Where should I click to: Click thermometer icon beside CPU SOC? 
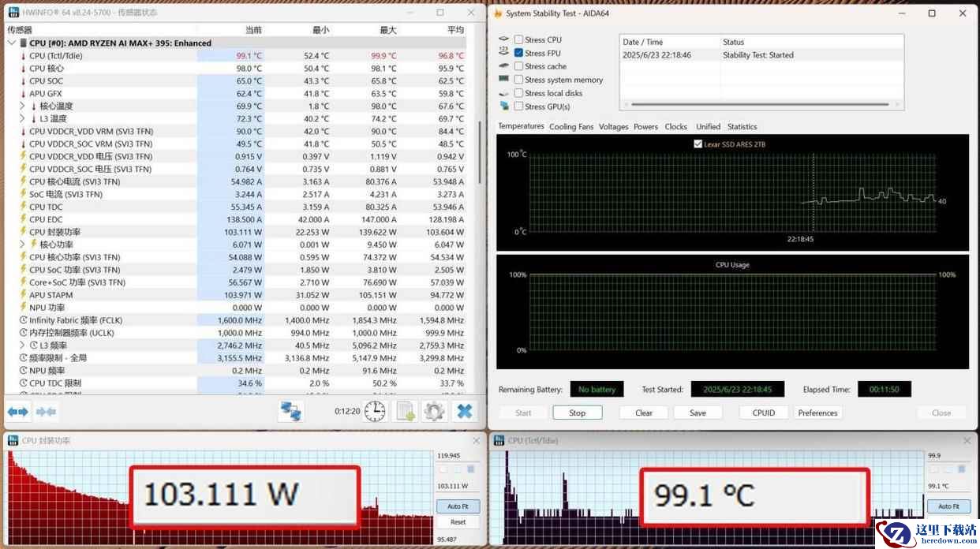(x=23, y=81)
